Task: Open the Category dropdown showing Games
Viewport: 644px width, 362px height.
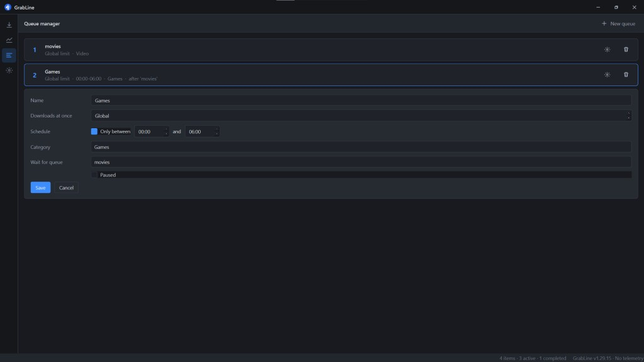Action: [x=361, y=147]
